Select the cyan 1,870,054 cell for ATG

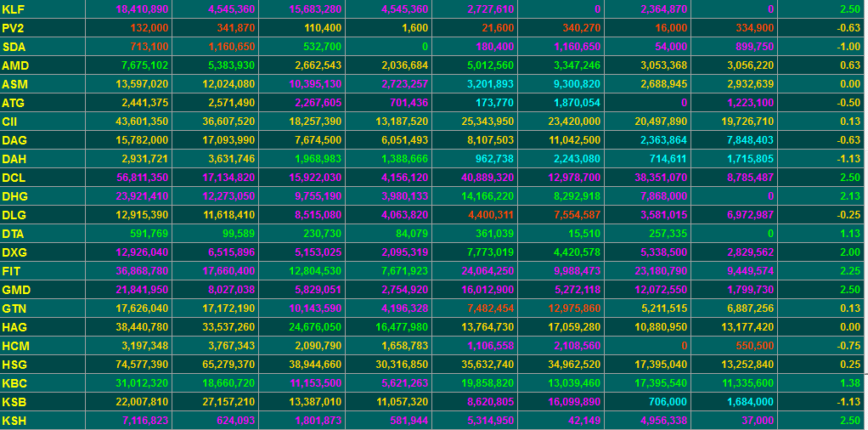coord(577,103)
